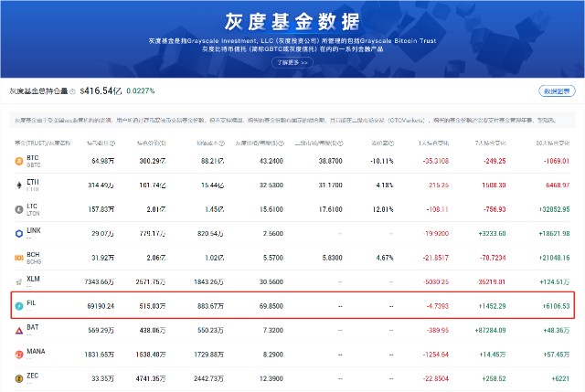Open the 数据图表 button
This screenshot has width=585, height=392.
click(x=557, y=91)
